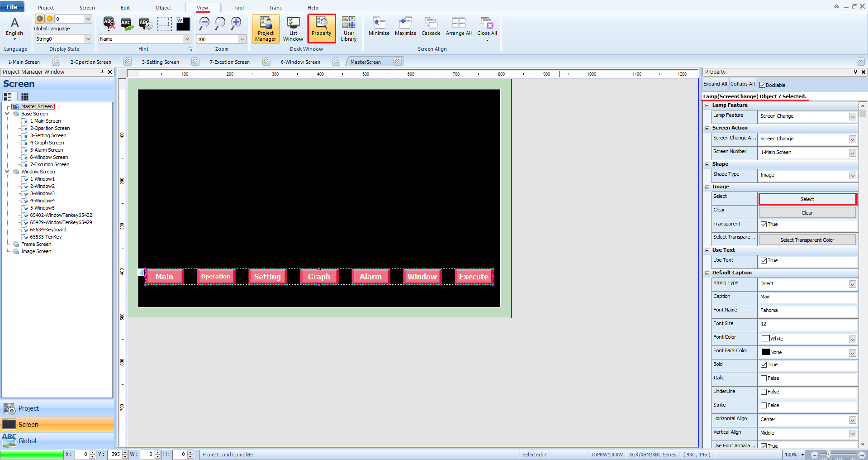Click Select Transparent Color button

click(807, 240)
